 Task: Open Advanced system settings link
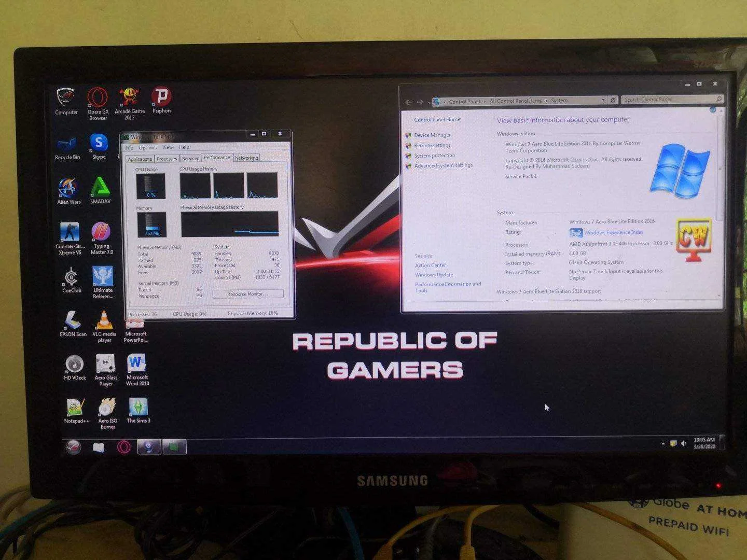pos(444,166)
